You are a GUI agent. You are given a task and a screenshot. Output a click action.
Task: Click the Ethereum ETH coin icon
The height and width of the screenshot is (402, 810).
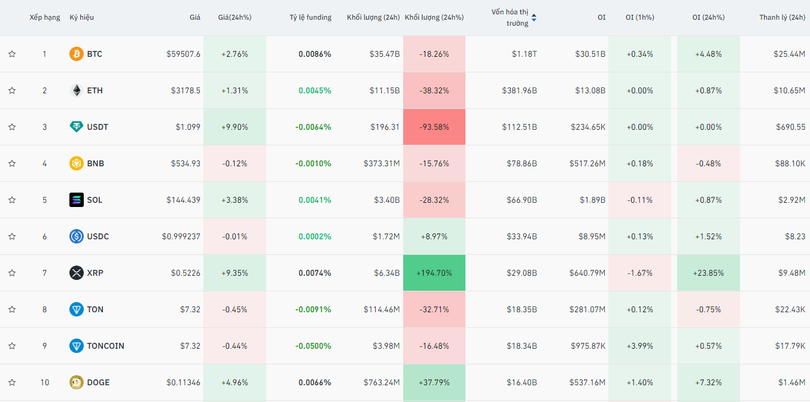76,90
